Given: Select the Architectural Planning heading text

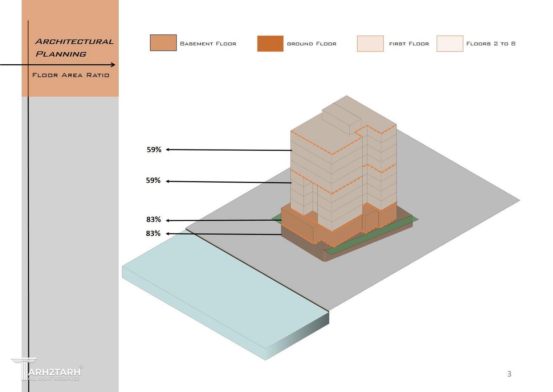Looking at the screenshot, I should click(x=74, y=48).
